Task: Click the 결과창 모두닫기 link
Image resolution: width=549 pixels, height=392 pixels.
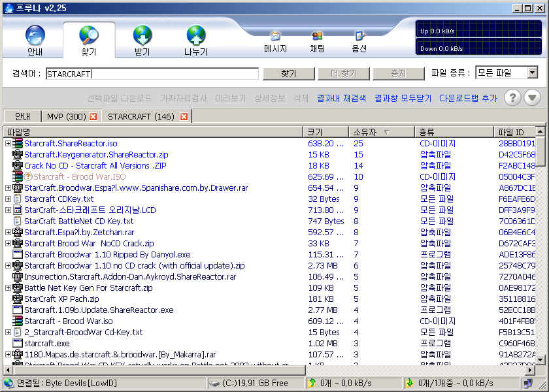Action: [403, 99]
